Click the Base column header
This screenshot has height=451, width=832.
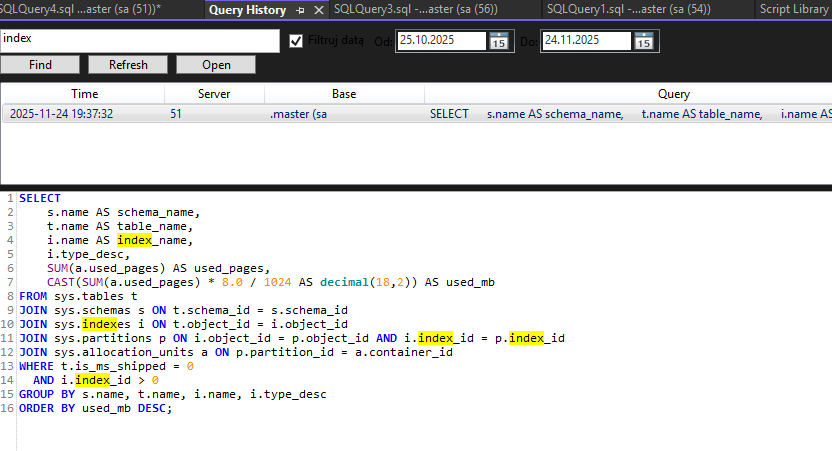click(343, 94)
